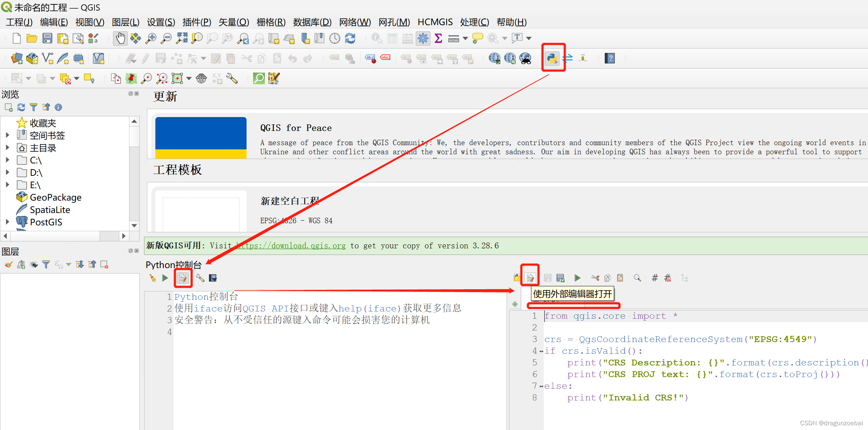
Task: Expand the PostGIS tree node
Action: tap(7, 221)
